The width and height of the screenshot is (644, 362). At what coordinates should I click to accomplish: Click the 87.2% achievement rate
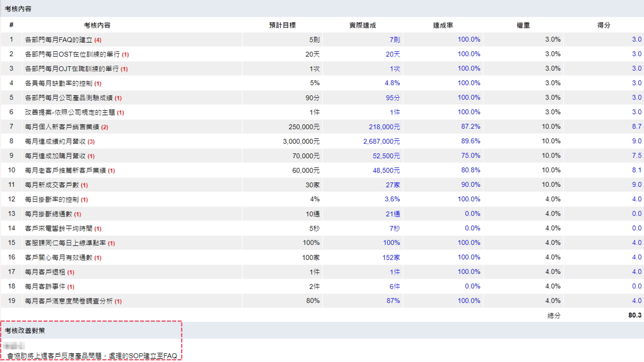coord(470,127)
